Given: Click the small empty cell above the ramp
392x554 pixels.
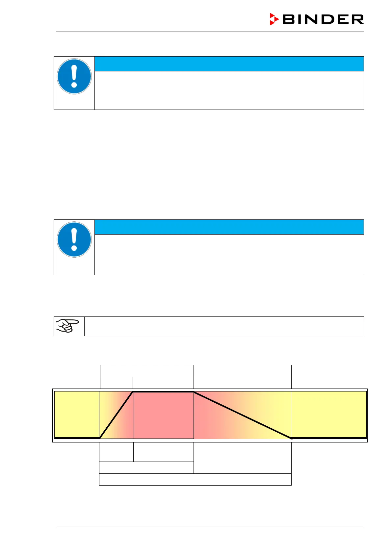Looking at the screenshot, I should coord(116,383).
